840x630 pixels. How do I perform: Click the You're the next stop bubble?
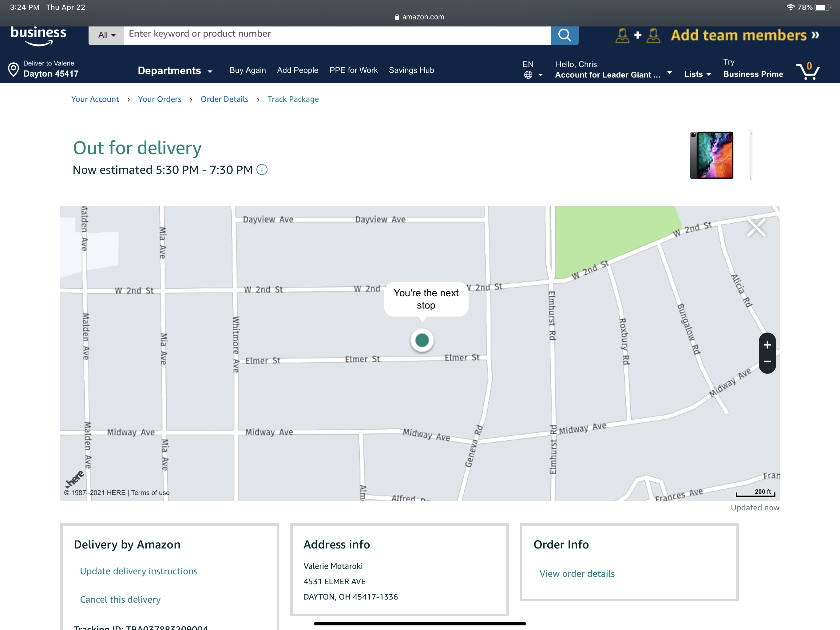[x=426, y=299]
